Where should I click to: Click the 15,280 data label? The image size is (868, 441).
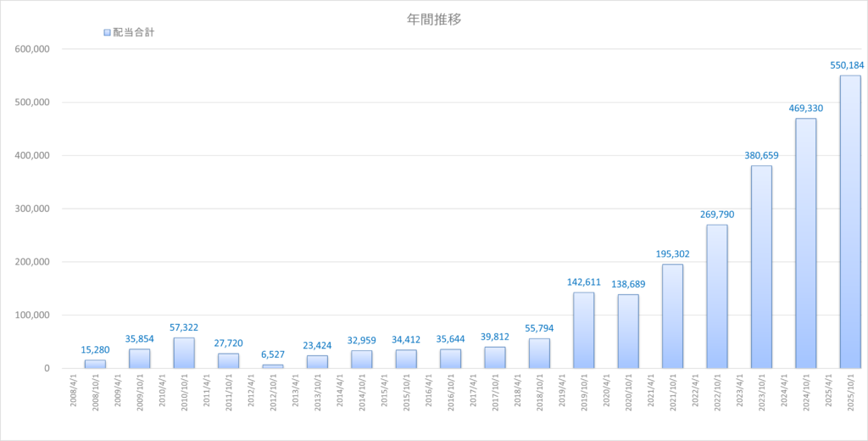point(95,350)
